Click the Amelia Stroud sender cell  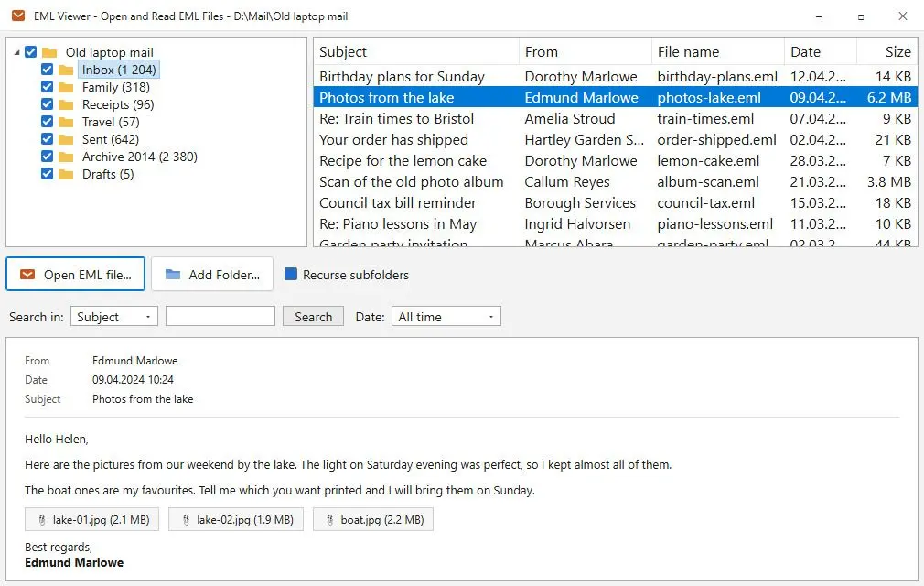coord(570,118)
